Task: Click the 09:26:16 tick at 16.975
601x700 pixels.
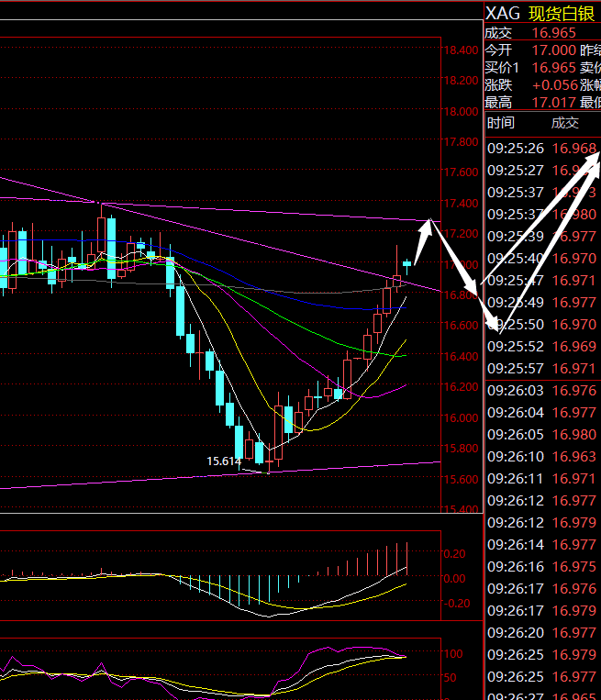Action: 542,567
